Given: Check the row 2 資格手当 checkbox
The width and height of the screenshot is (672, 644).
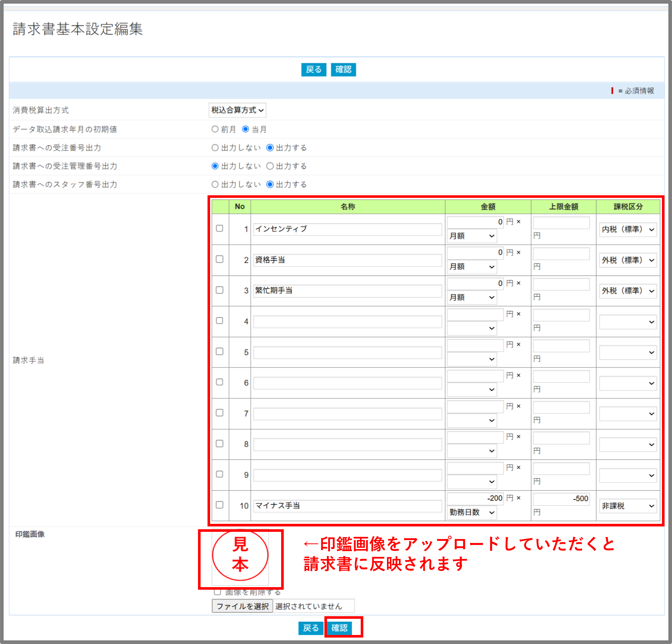Looking at the screenshot, I should 220,259.
